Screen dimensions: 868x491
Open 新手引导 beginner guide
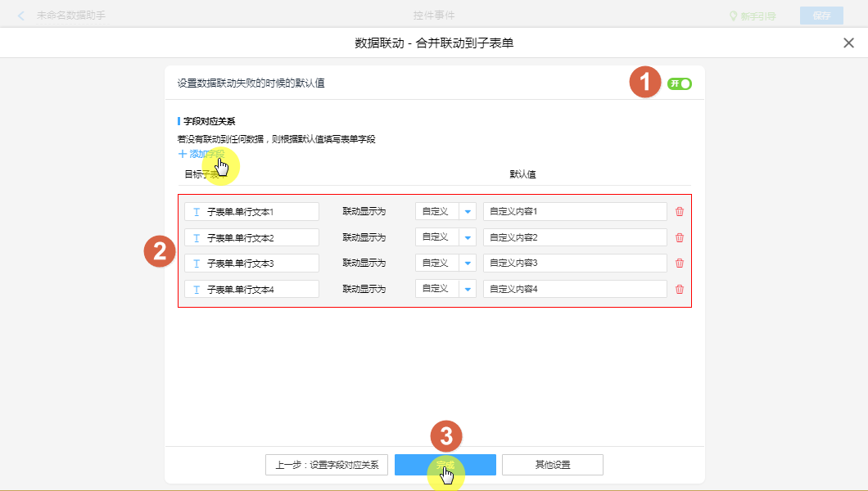(x=752, y=16)
